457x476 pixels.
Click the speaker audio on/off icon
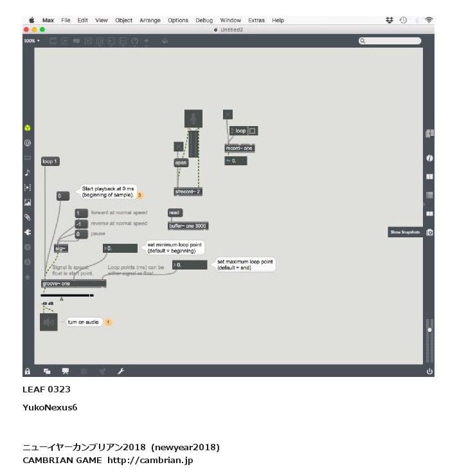pos(48,322)
